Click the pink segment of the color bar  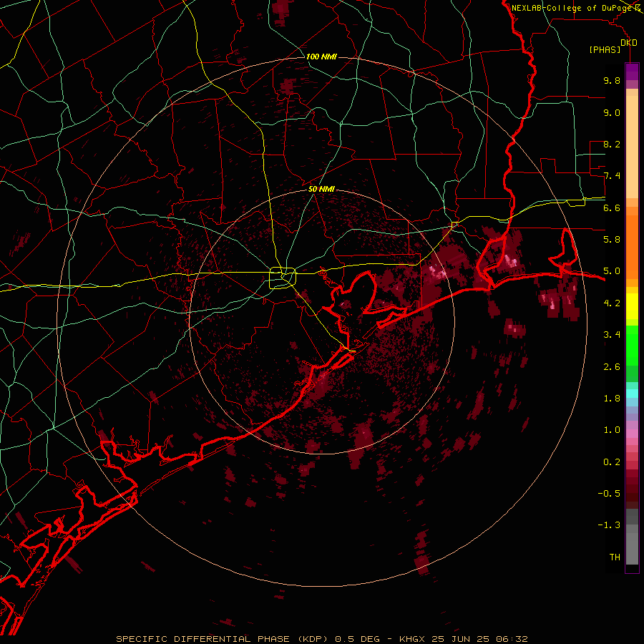[632, 433]
